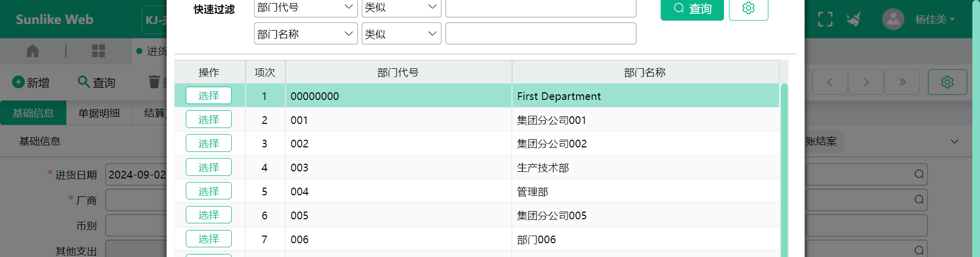
Task: Click the 集团分公司001 cell
Action: click(645, 120)
